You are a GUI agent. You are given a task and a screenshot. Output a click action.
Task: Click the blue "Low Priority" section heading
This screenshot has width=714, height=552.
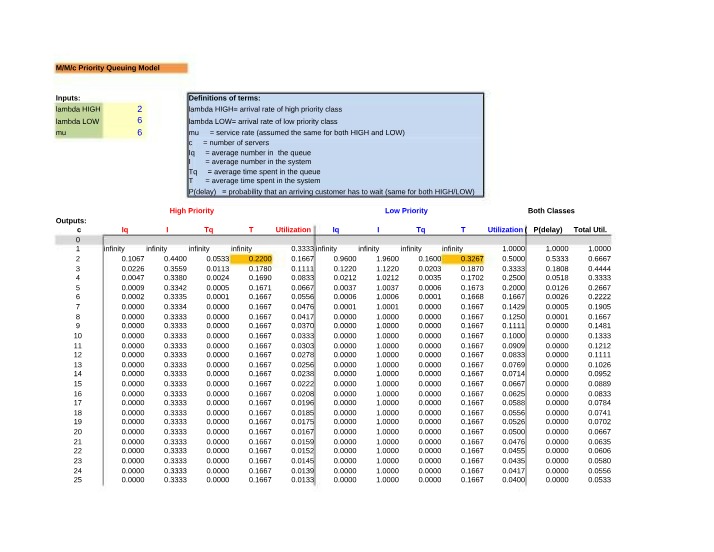click(406, 211)
